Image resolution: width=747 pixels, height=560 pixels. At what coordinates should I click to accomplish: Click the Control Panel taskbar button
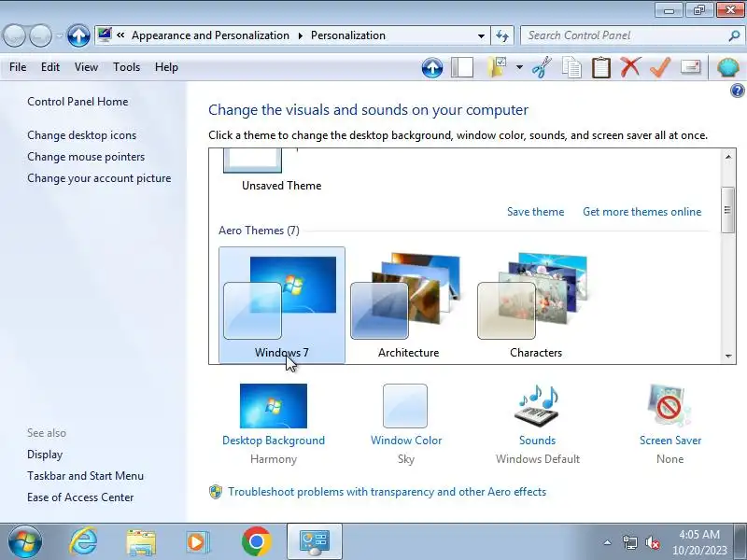click(315, 542)
